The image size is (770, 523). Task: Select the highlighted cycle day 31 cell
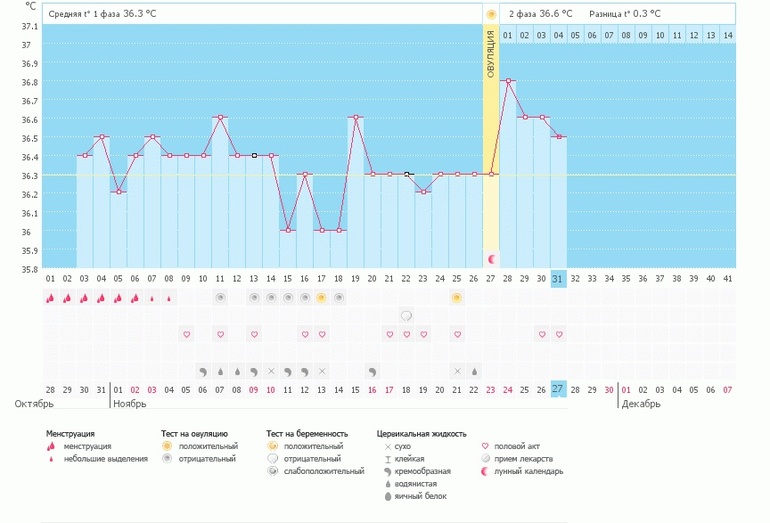tap(559, 279)
